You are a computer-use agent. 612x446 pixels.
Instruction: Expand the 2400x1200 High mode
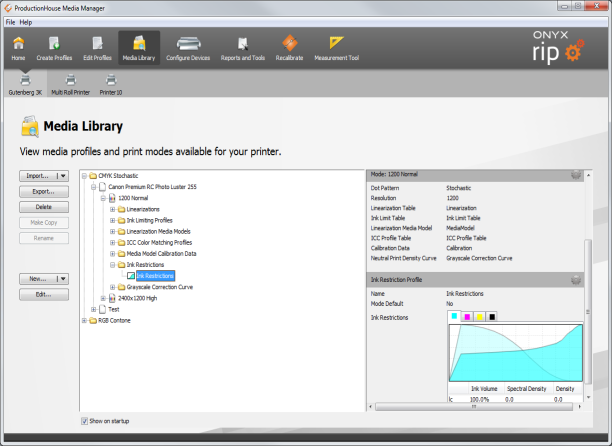pyautogui.click(x=103, y=298)
